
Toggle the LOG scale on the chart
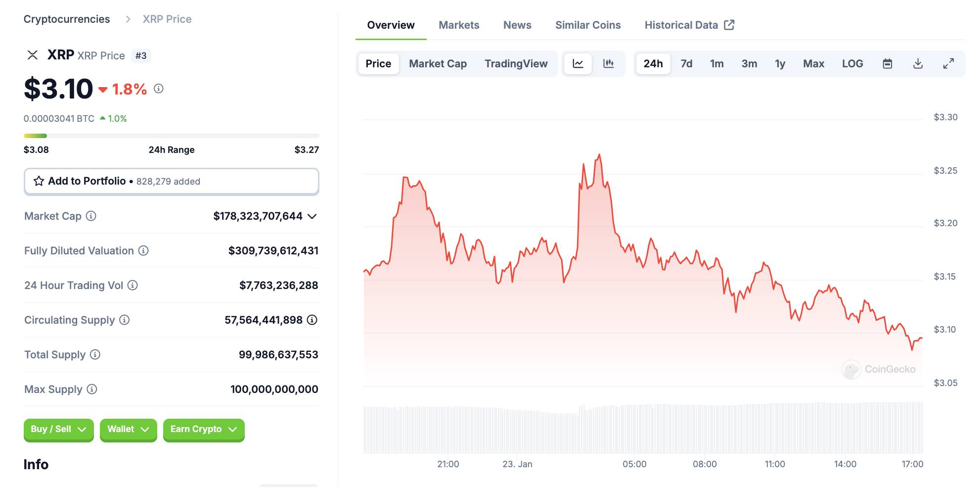pos(852,63)
